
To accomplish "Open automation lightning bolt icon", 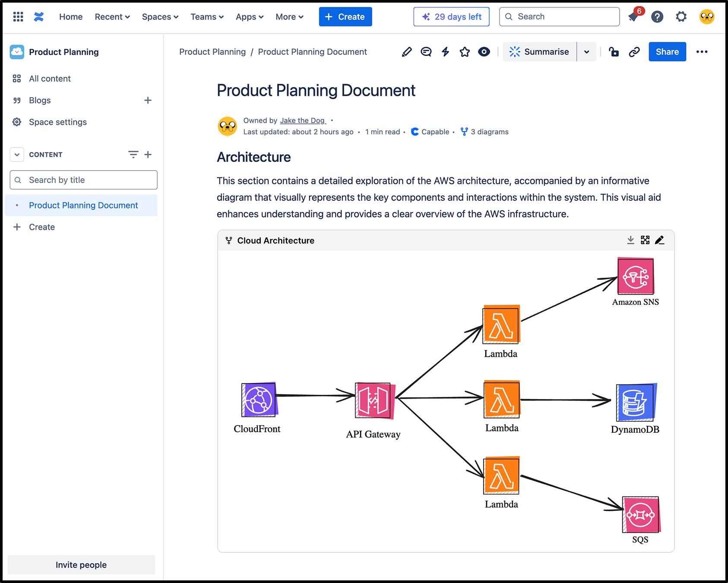I will 446,52.
